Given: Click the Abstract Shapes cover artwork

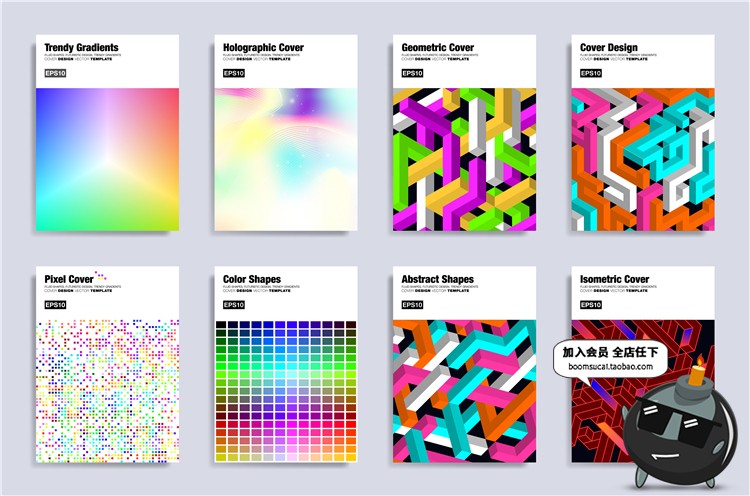Looking at the screenshot, I should [463, 392].
